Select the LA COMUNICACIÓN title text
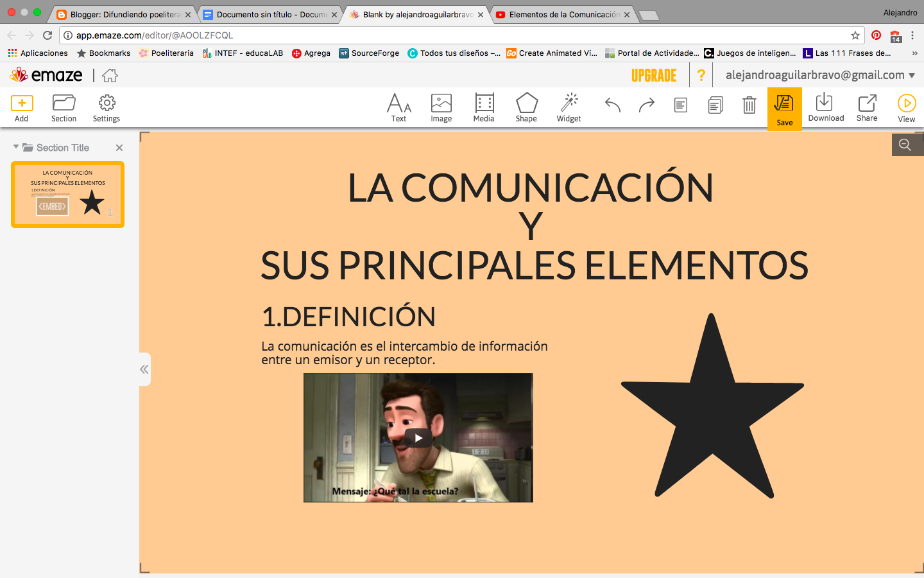Screen dimensions: 924x578 [x=531, y=188]
